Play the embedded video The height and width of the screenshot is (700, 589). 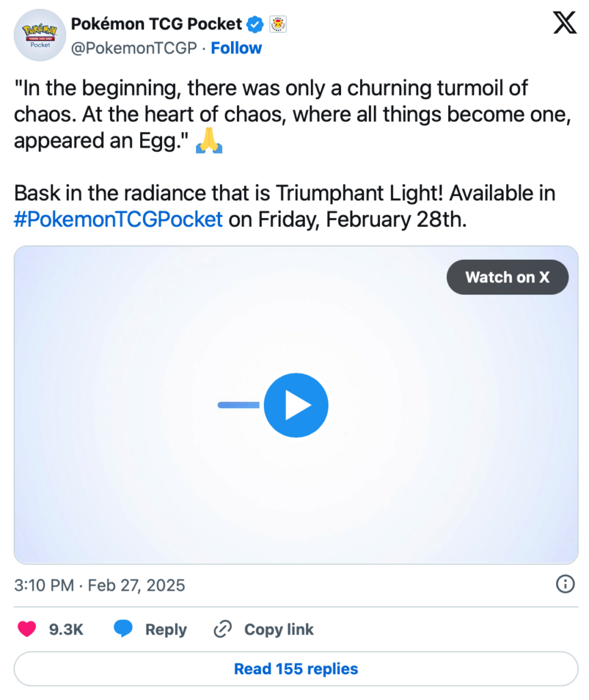[x=296, y=405]
